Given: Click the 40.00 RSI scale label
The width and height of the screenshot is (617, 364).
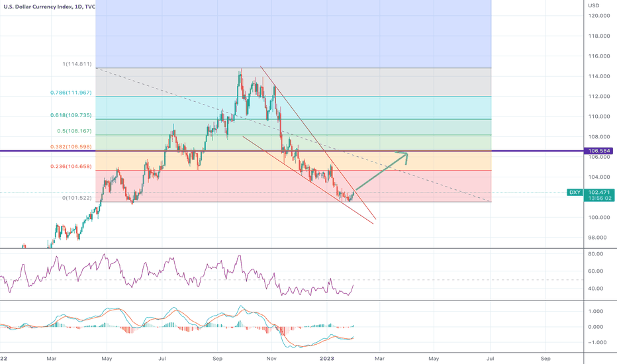Looking at the screenshot, I should (595, 289).
